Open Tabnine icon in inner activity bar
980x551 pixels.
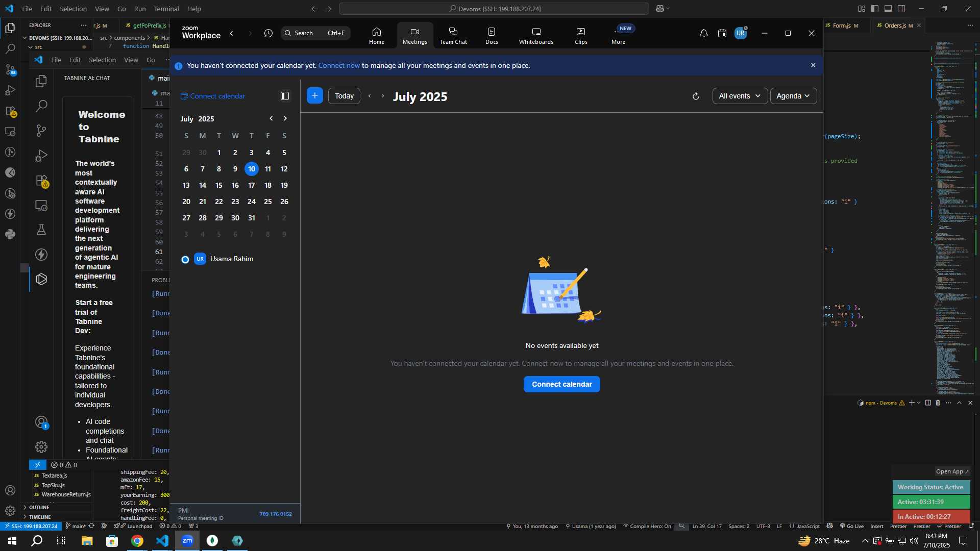point(41,279)
